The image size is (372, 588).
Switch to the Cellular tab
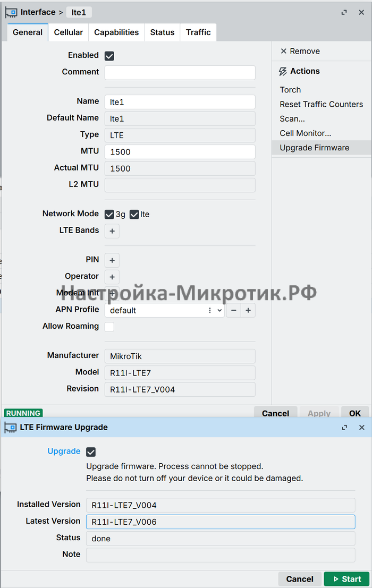tap(68, 32)
